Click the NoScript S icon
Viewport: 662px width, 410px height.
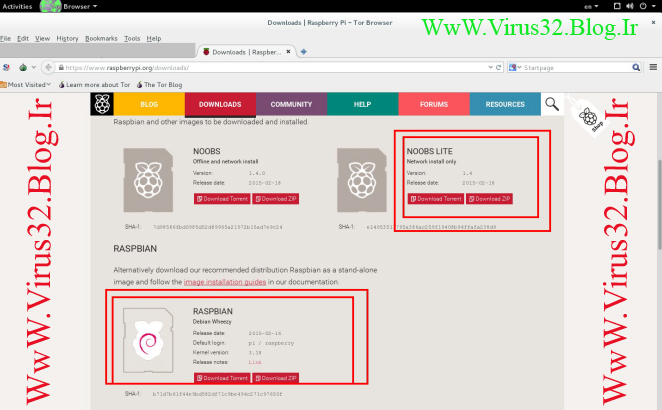6,67
